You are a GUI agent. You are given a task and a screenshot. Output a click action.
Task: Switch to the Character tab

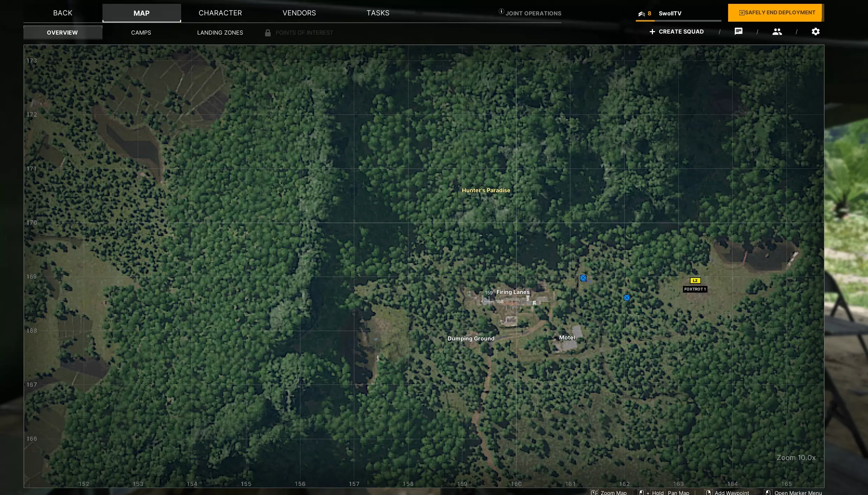[220, 13]
